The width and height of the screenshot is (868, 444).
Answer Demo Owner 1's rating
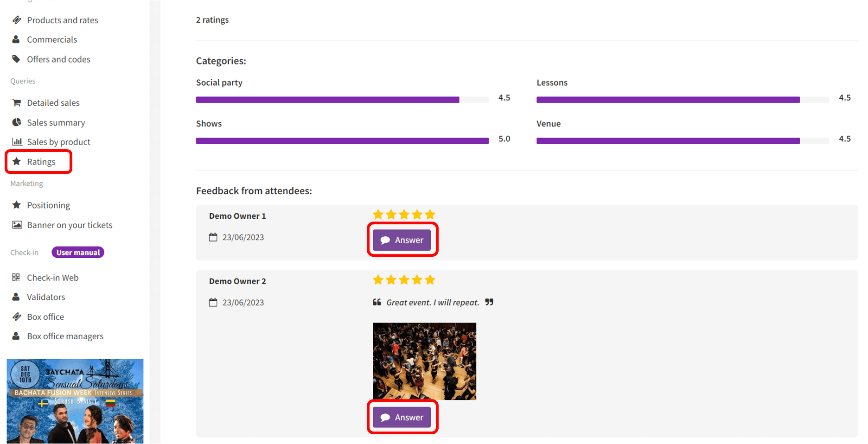coord(402,240)
